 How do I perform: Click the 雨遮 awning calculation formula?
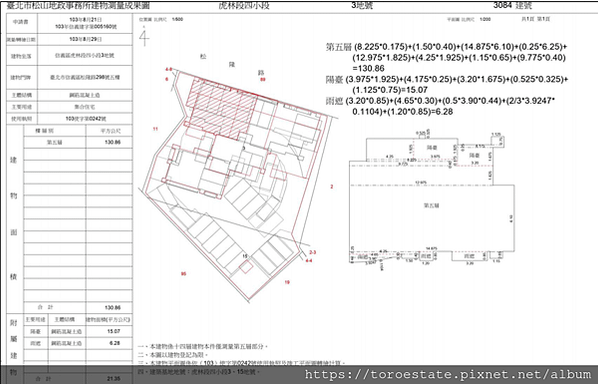440,106
